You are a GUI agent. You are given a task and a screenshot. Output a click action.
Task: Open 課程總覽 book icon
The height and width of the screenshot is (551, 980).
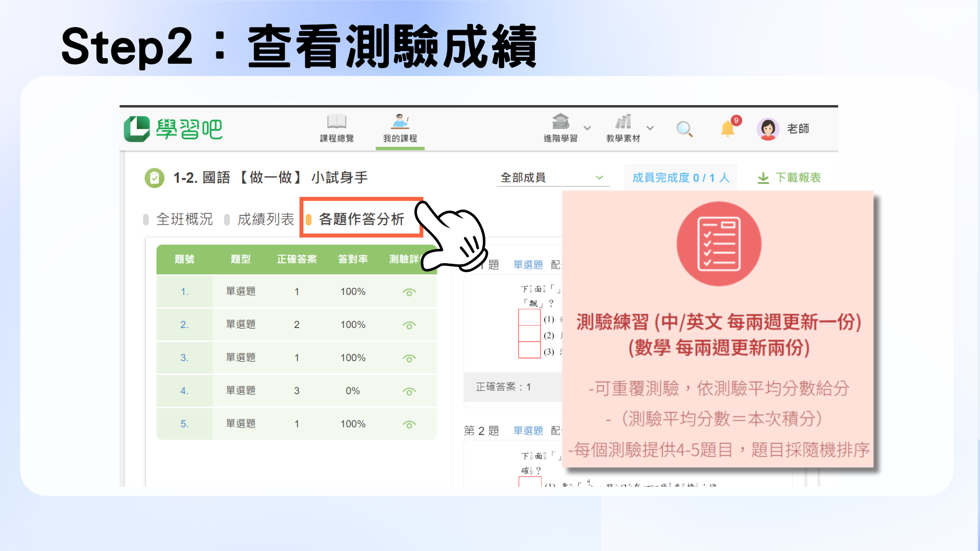[336, 122]
